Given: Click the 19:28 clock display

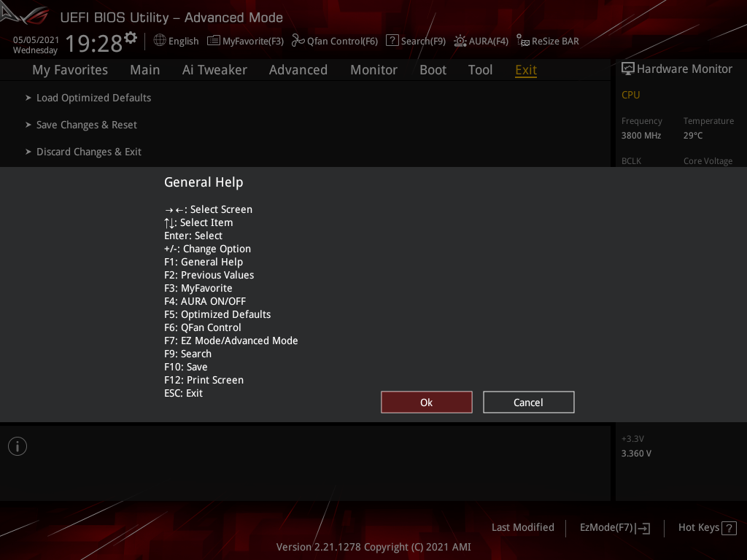Looking at the screenshot, I should [x=94, y=44].
